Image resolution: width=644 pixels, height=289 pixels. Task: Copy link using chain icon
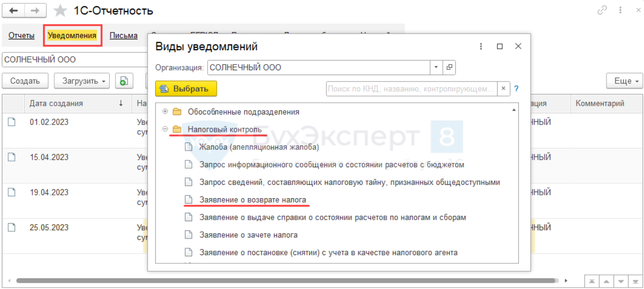[602, 10]
